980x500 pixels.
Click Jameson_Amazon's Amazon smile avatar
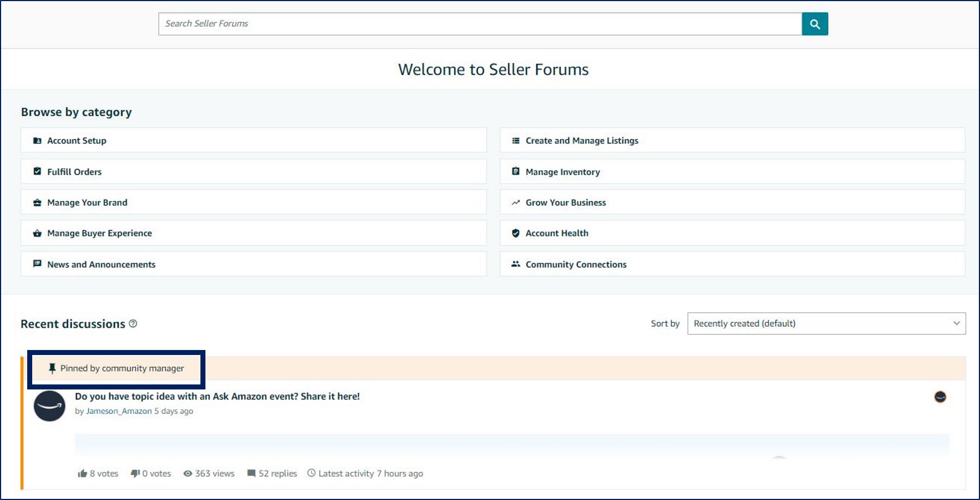(x=49, y=406)
